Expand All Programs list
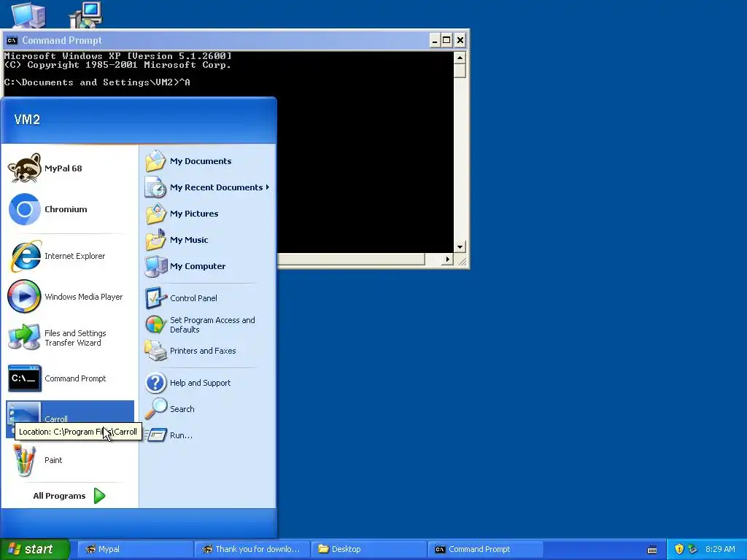Viewport: 747px width, 560px height. 69,496
